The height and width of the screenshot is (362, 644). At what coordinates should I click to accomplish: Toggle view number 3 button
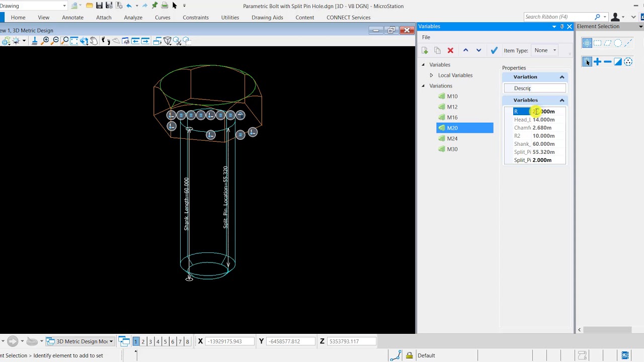[x=150, y=341]
